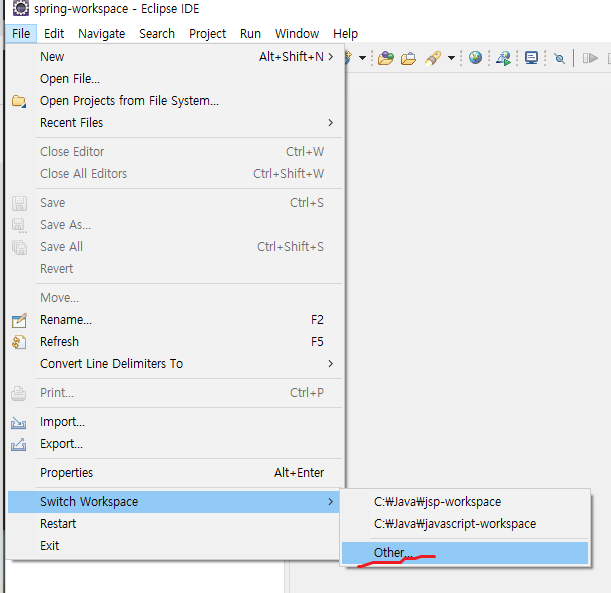Expand the New submenu arrow
This screenshot has height=593, width=611.
[330, 57]
